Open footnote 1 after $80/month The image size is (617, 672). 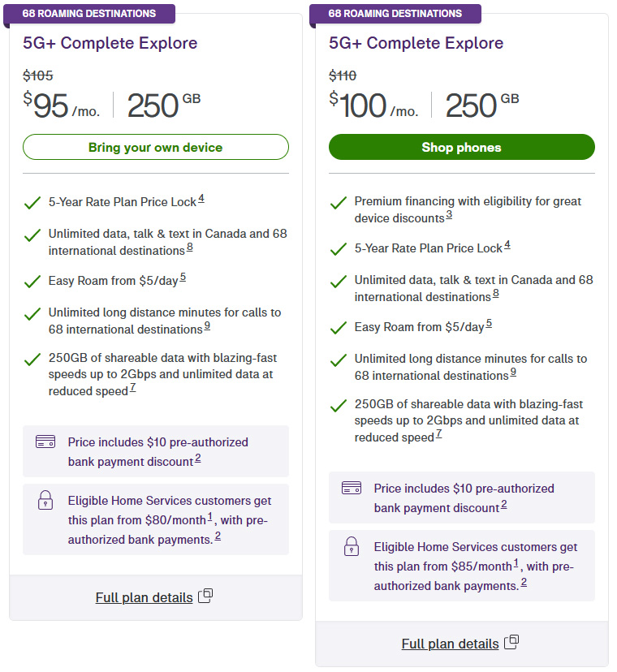coord(209,517)
